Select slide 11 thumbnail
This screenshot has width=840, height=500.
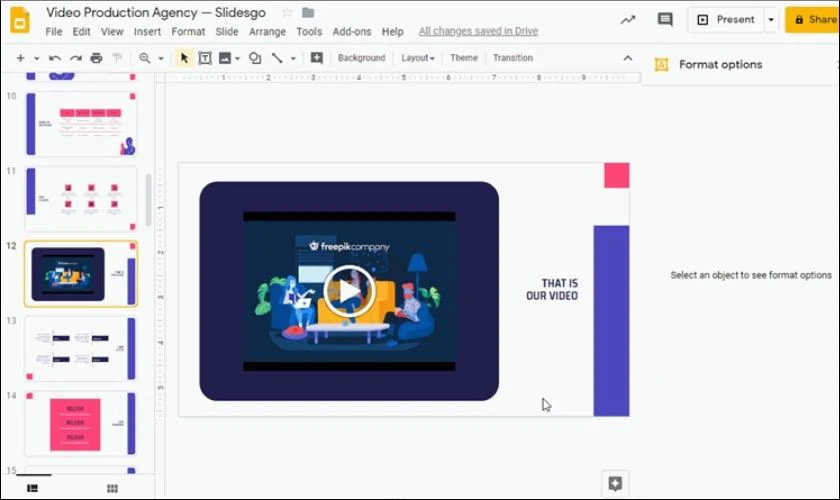(81, 199)
